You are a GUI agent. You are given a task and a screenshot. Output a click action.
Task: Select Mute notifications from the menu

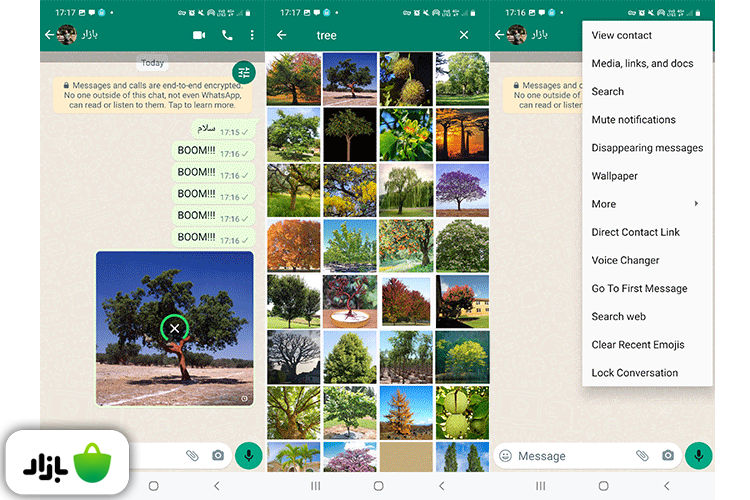[633, 120]
